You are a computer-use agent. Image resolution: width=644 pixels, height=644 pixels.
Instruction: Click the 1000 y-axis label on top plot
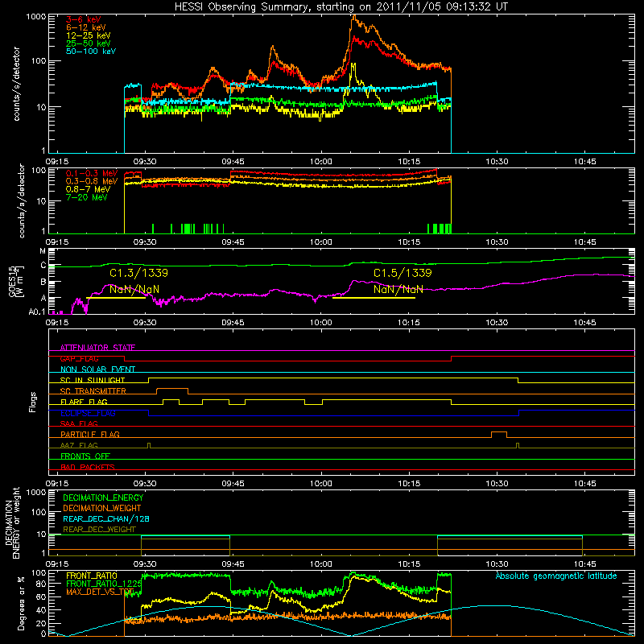coord(35,17)
